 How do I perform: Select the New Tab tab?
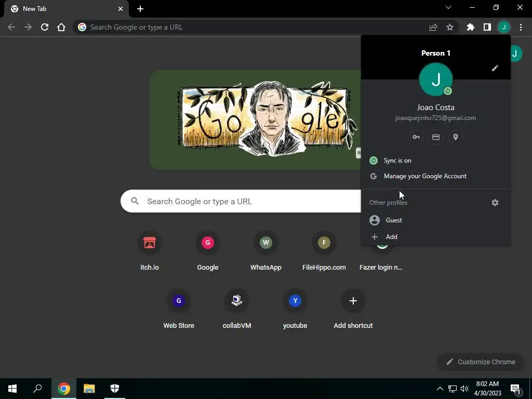pos(66,9)
